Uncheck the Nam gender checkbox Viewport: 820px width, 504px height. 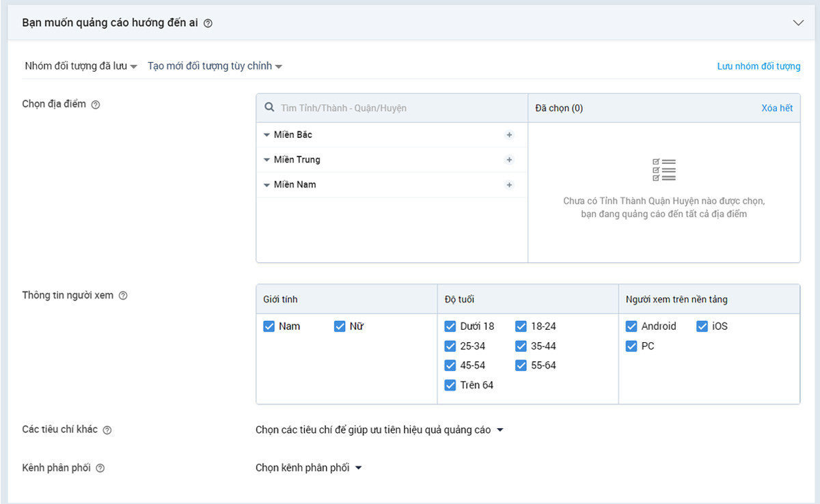269,326
